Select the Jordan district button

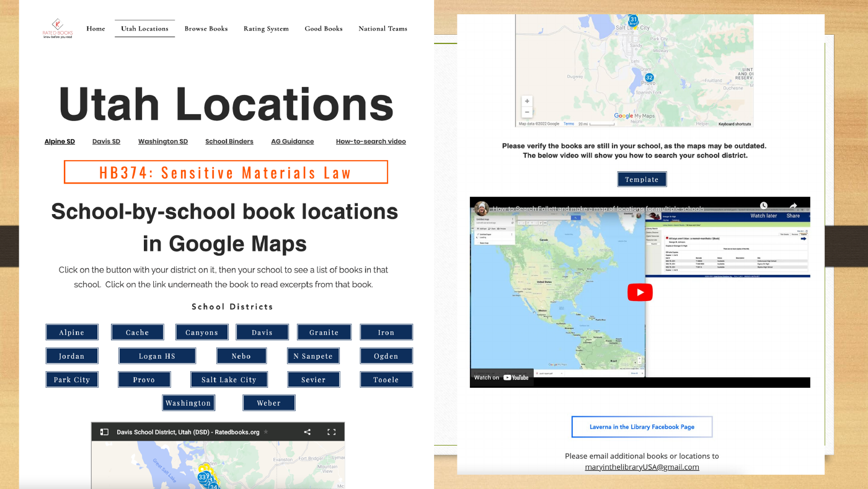[x=72, y=356]
